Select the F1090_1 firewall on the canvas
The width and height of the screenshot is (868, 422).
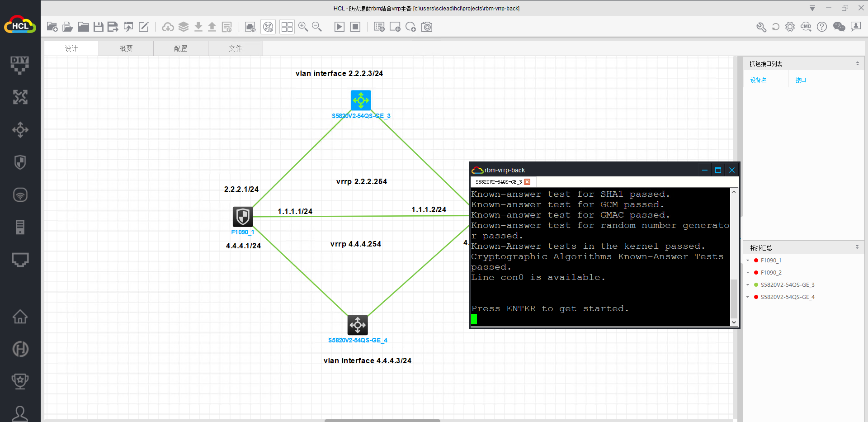click(x=243, y=217)
